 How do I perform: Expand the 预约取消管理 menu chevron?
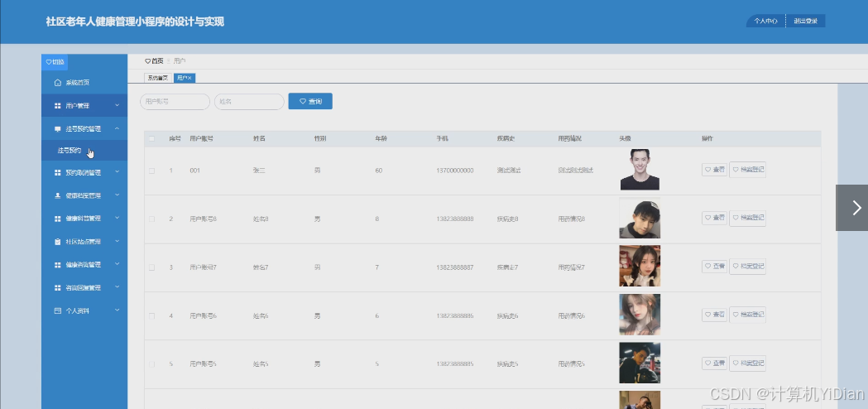pyautogui.click(x=117, y=172)
